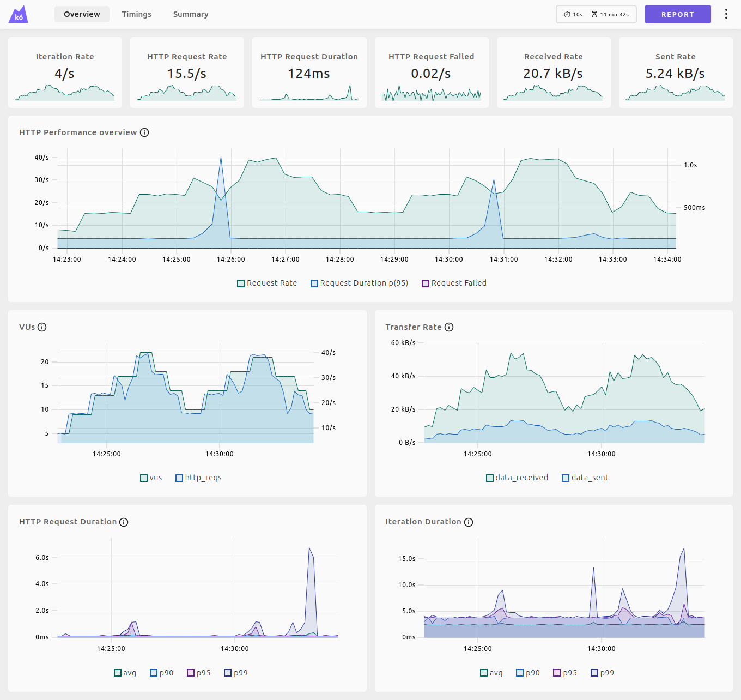Click the k6 logo
This screenshot has width=741, height=700.
(18, 14)
